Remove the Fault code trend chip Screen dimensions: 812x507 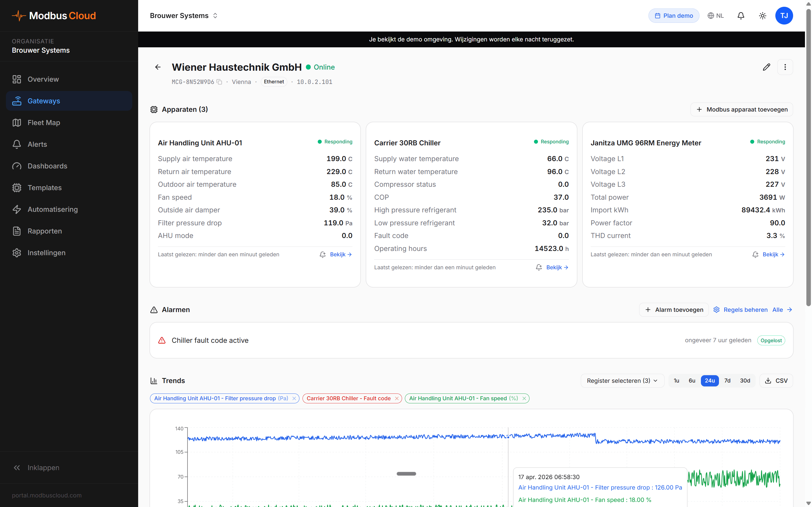[x=397, y=398]
